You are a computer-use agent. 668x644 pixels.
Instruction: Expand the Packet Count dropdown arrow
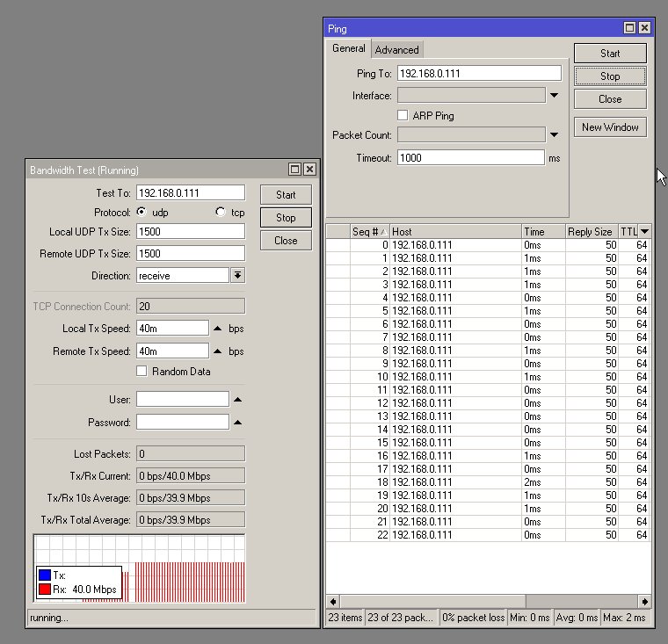554,135
